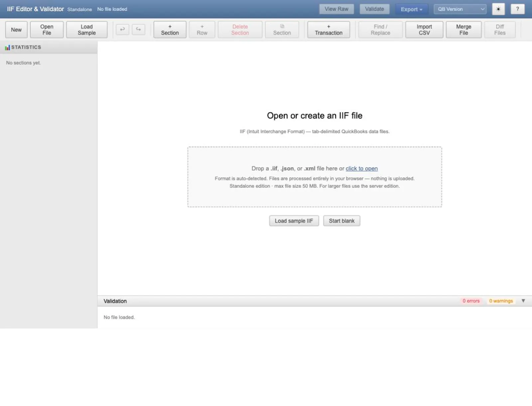Click Load Sample in the toolbar
Viewport: 532px width, 406px height.
coord(87,30)
